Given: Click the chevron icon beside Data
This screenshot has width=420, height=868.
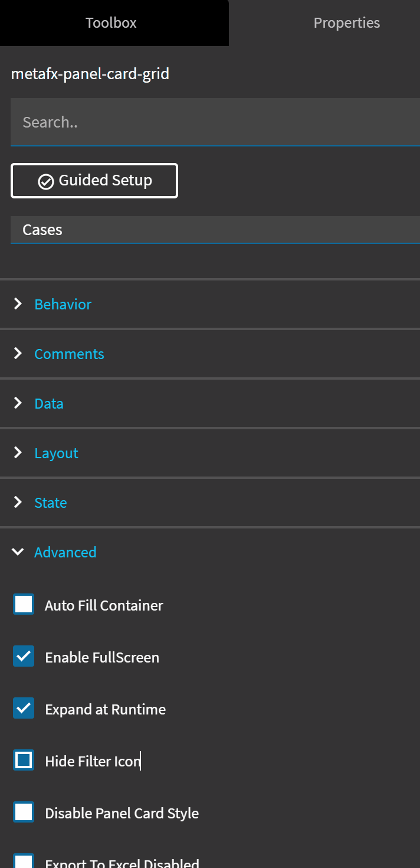Looking at the screenshot, I should pyautogui.click(x=17, y=403).
